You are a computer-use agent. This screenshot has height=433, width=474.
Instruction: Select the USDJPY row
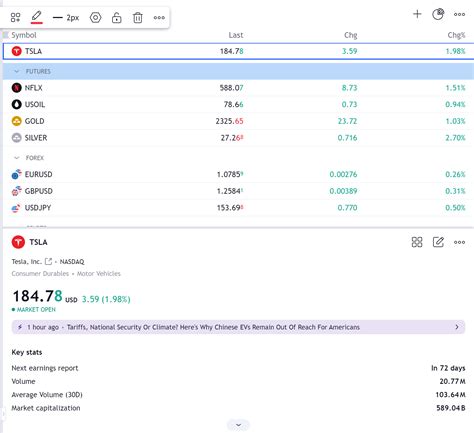238,208
